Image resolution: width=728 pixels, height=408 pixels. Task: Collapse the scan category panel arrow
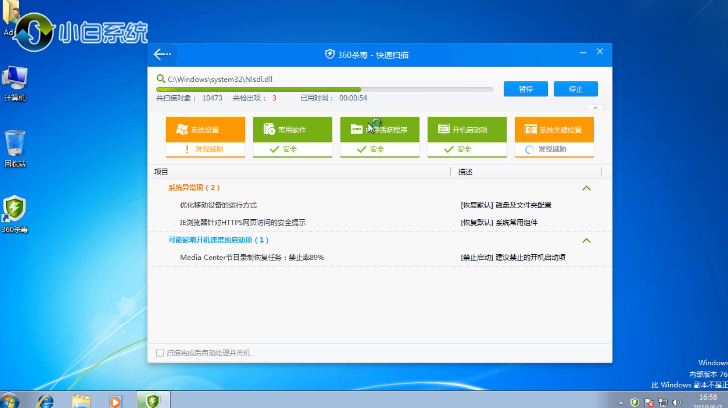tap(596, 107)
